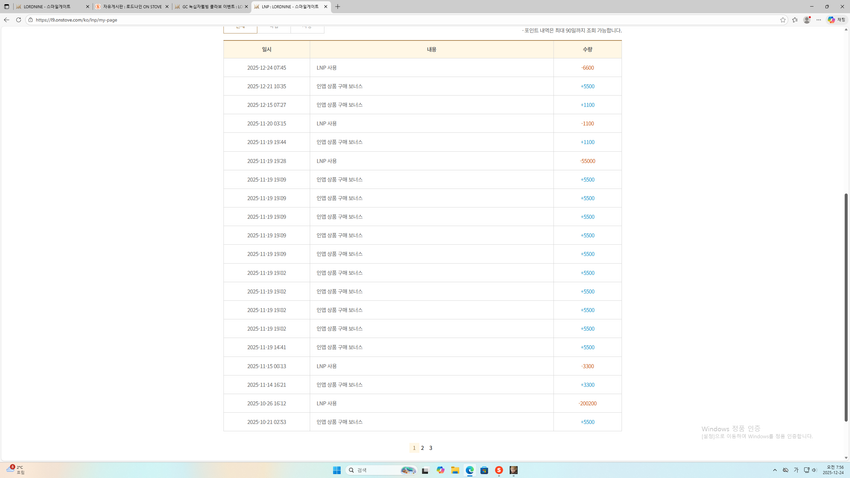This screenshot has height=478, width=850.
Task: Open the Microsoft Store taskbar icon
Action: point(484,470)
